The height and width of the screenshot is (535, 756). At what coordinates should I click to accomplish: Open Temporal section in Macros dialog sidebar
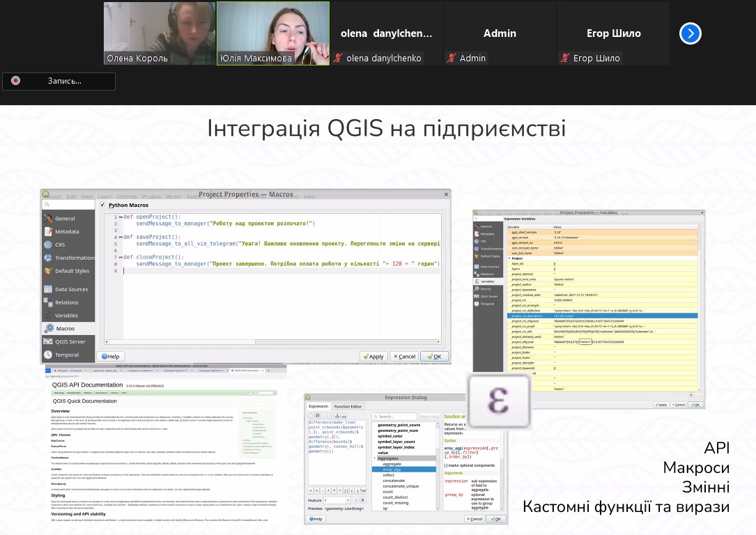pyautogui.click(x=67, y=355)
